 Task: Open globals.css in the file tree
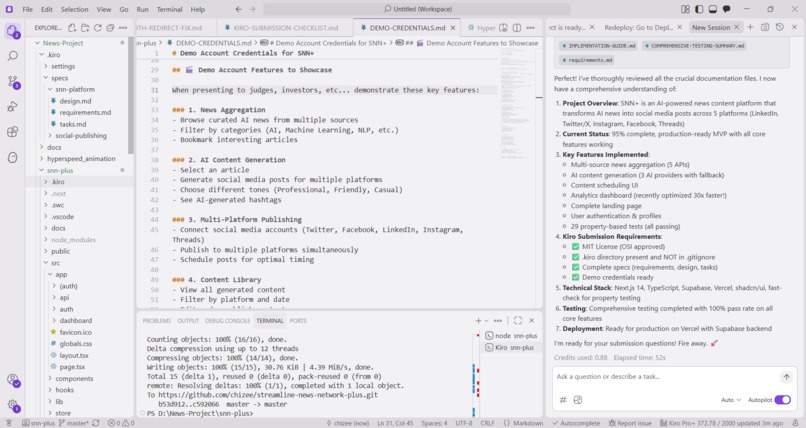click(x=76, y=344)
